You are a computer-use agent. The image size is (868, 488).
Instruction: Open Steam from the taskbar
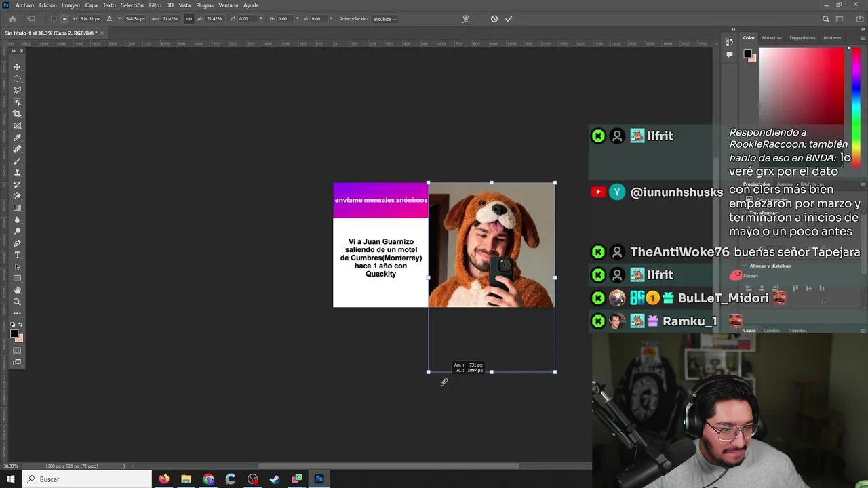point(275,479)
